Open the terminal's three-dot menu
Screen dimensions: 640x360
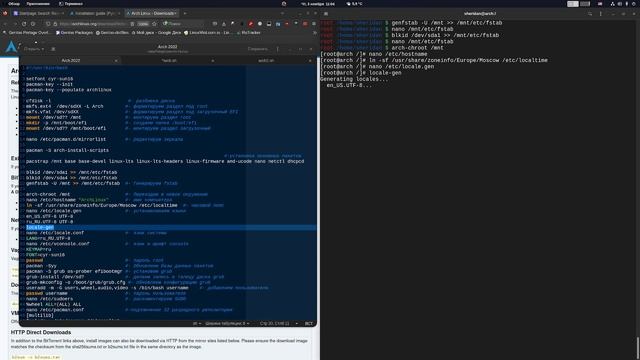600,14
